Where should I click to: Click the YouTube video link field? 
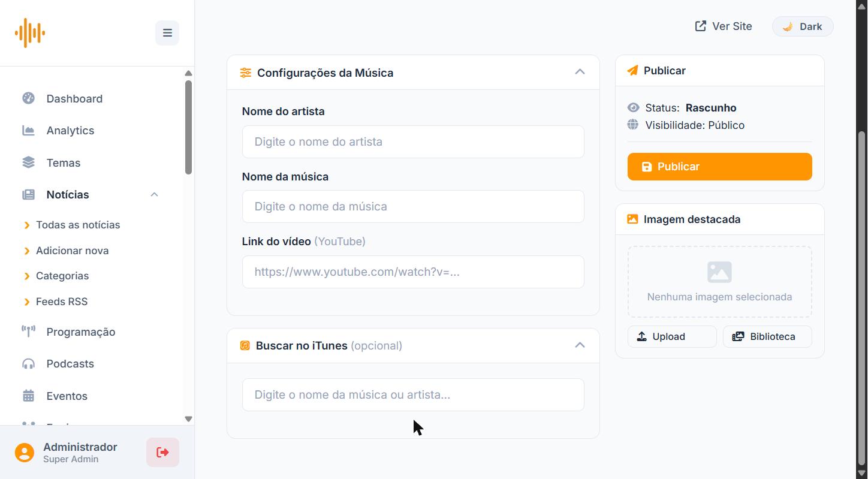coord(413,272)
